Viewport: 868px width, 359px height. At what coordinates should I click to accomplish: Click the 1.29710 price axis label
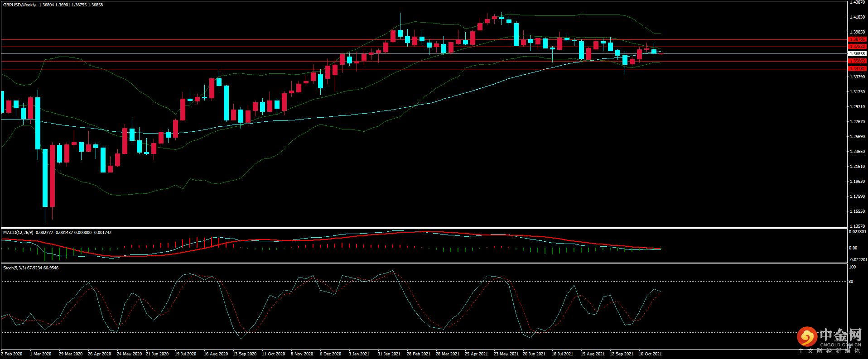(x=857, y=107)
